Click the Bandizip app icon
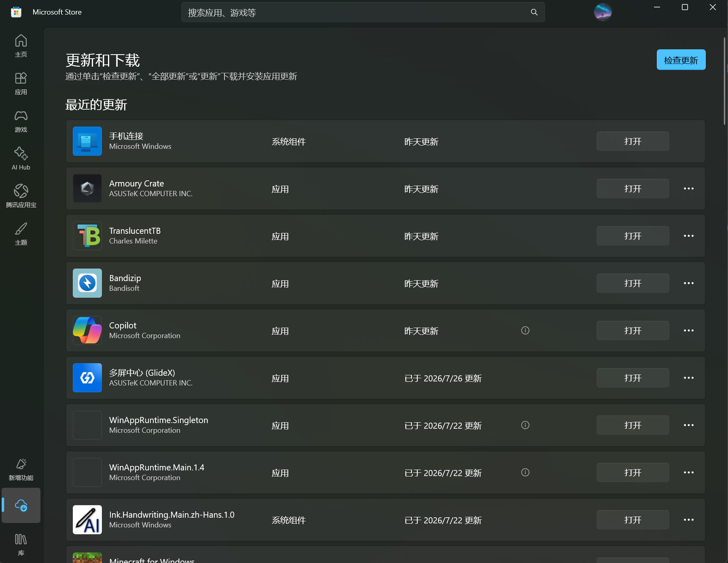The height and width of the screenshot is (563, 728). pyautogui.click(x=87, y=283)
